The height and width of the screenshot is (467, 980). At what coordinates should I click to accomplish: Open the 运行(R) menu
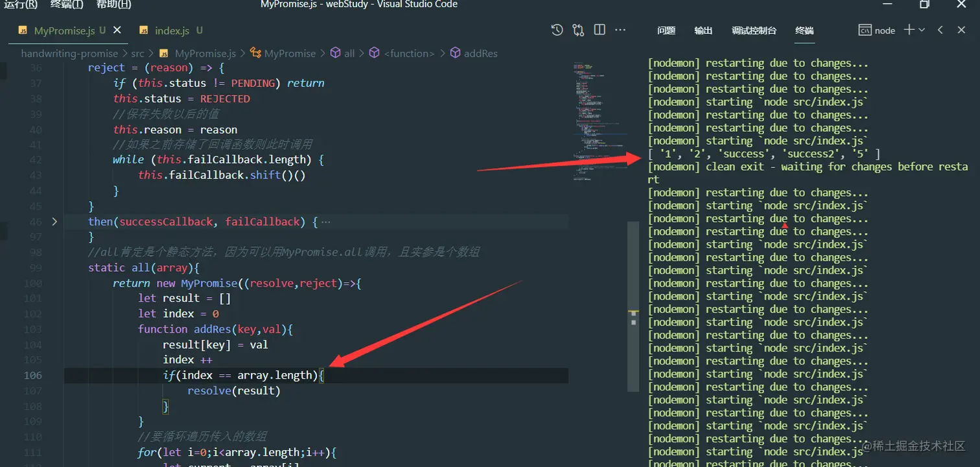pyautogui.click(x=21, y=5)
